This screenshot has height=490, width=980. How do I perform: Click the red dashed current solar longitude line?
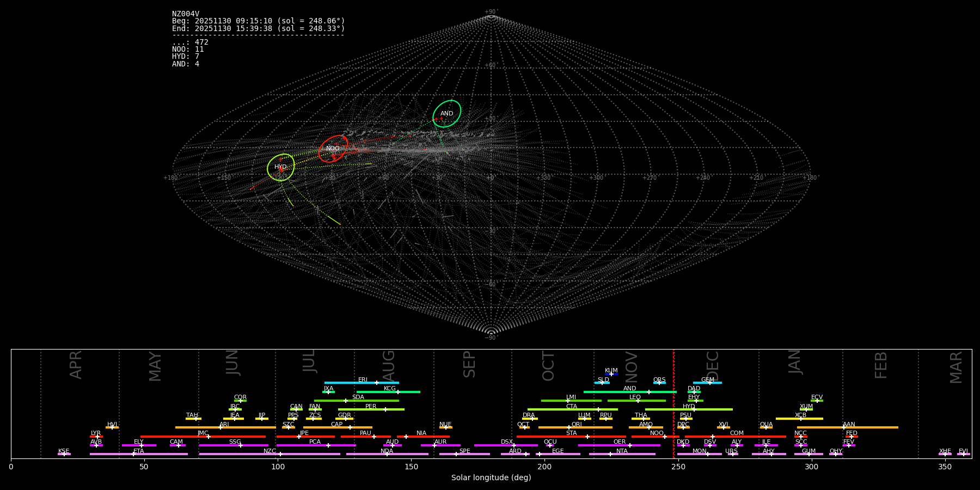pyautogui.click(x=673, y=404)
